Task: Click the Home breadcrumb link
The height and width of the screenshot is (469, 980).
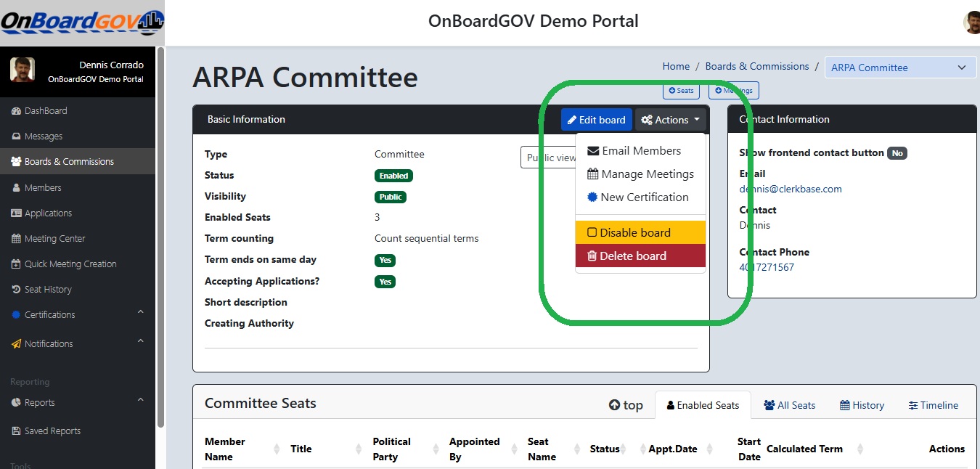Action: 676,66
